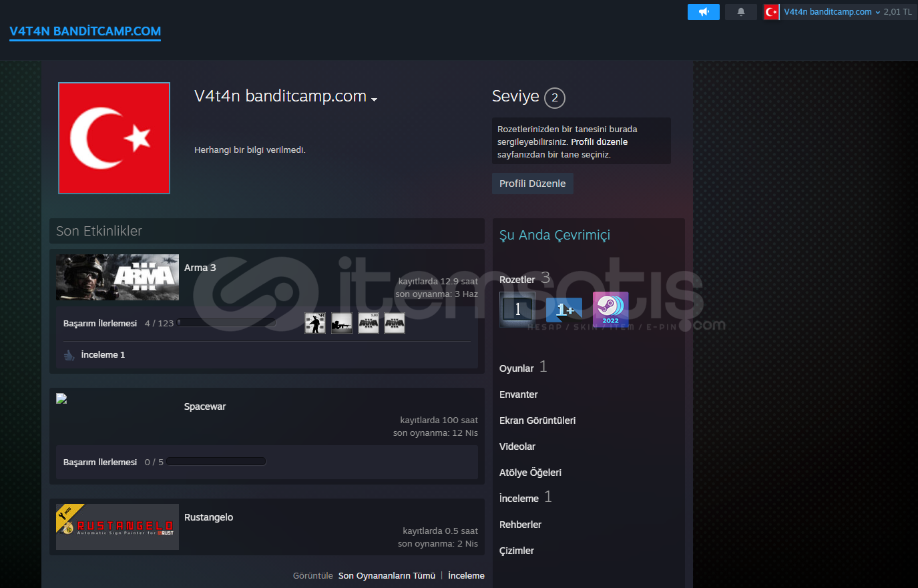The image size is (918, 588).
Task: Click the thumbs-up review icon
Action: pyautogui.click(x=69, y=355)
